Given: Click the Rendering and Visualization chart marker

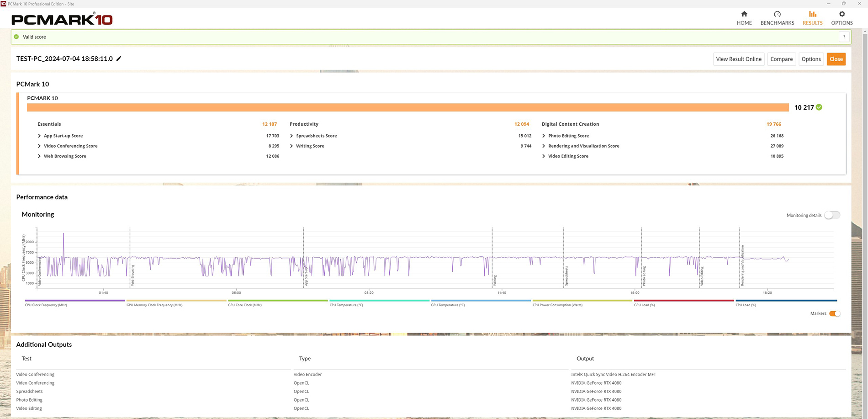Looking at the screenshot, I should (x=742, y=266).
